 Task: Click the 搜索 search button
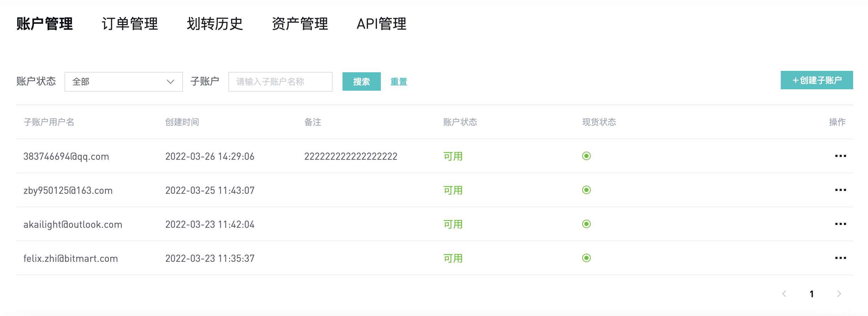(x=361, y=81)
